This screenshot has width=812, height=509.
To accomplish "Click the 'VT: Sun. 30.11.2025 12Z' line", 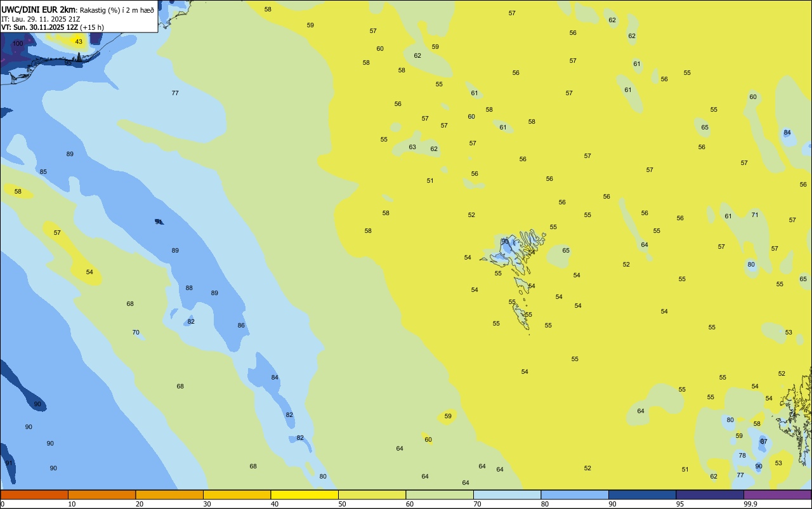I will [39, 27].
